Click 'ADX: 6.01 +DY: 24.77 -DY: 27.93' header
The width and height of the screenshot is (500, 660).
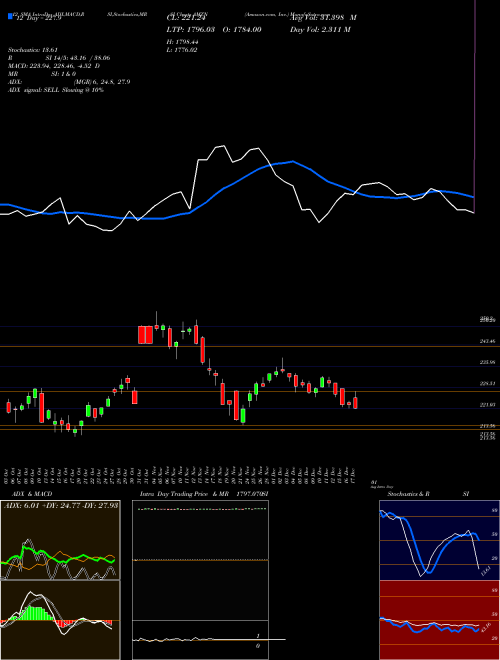(61, 505)
